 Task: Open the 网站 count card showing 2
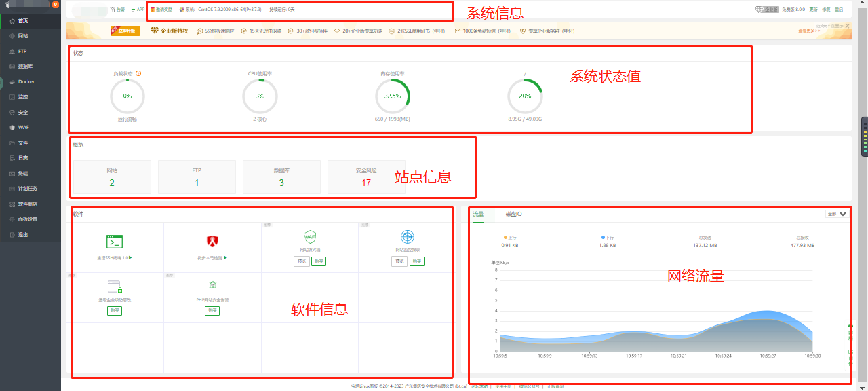click(112, 176)
